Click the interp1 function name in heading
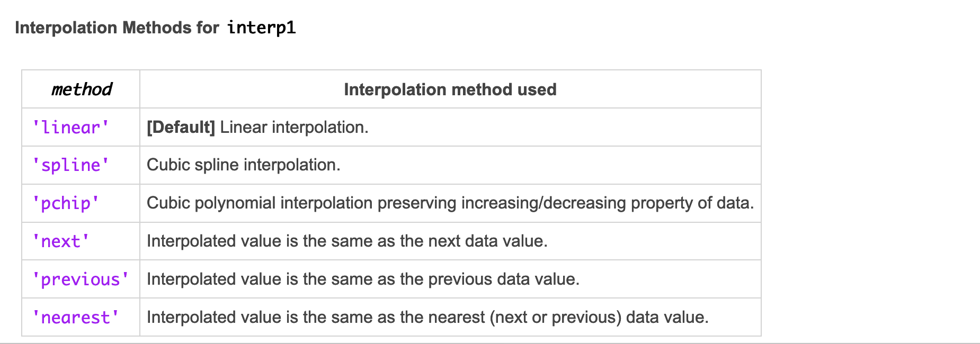The height and width of the screenshot is (344, 980). pyautogui.click(x=262, y=28)
